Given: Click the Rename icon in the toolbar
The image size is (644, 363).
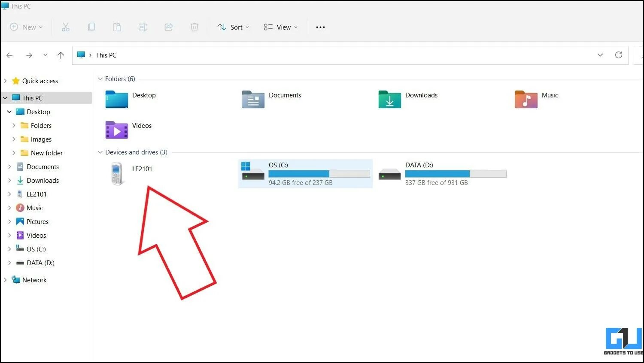Looking at the screenshot, I should [x=143, y=27].
